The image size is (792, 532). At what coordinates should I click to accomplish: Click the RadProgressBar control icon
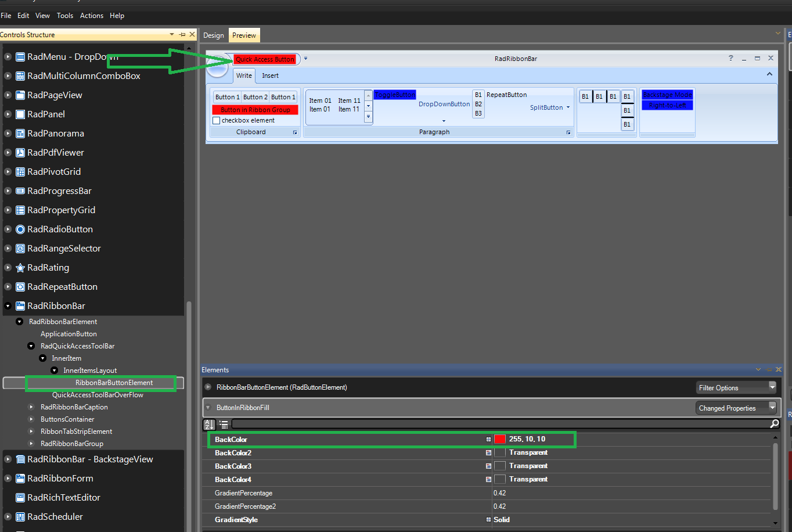20,191
